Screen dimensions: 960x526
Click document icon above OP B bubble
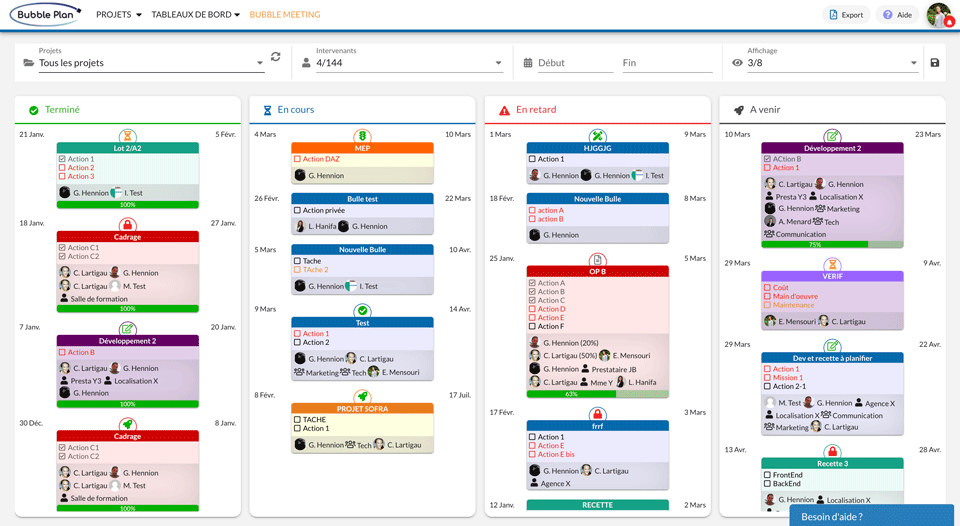pos(598,259)
